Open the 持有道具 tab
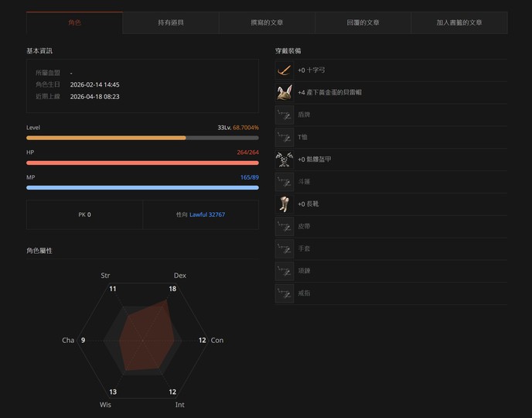The width and height of the screenshot is (532, 418). (x=170, y=23)
